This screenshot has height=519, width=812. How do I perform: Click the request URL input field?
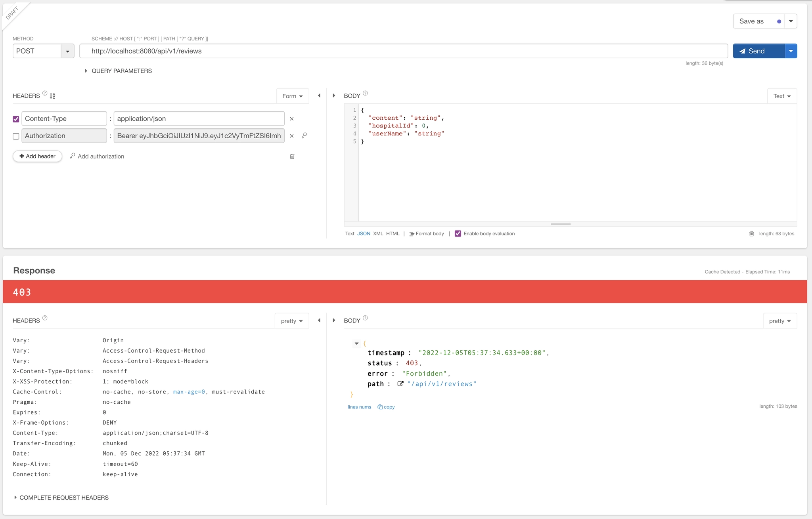tap(403, 51)
